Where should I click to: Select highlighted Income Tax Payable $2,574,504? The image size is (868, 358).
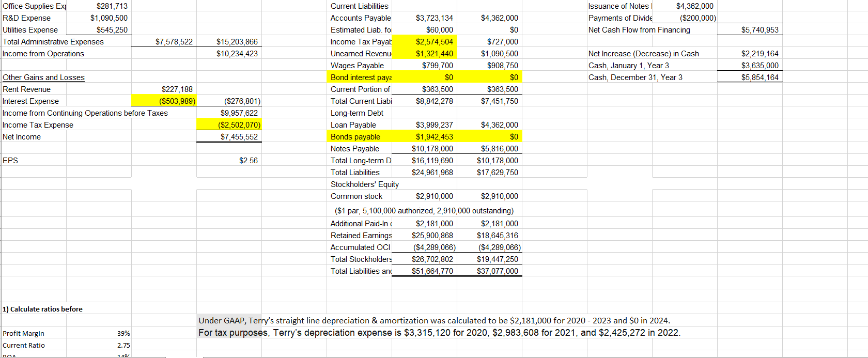[424, 41]
